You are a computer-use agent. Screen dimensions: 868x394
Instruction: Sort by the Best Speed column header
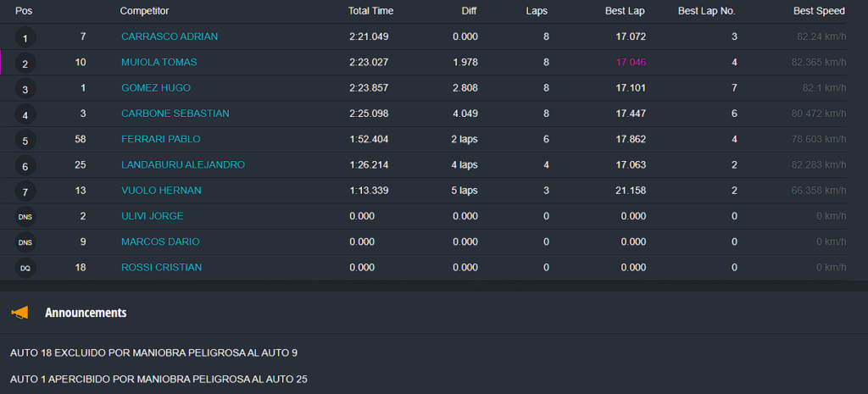tap(819, 11)
